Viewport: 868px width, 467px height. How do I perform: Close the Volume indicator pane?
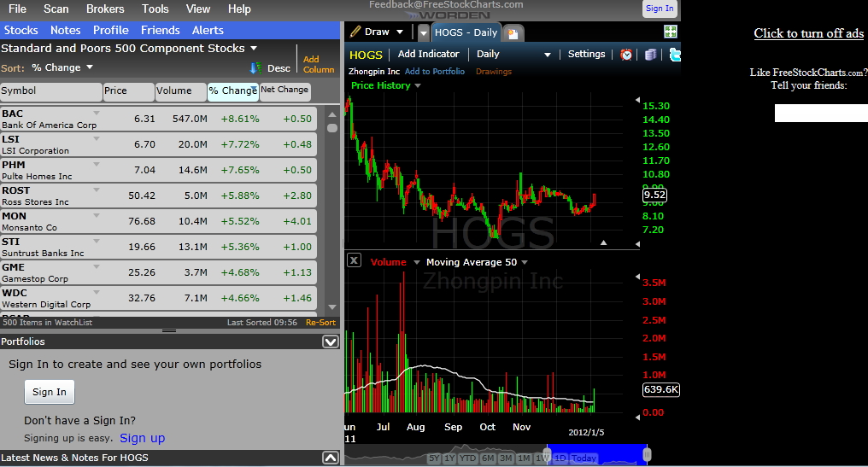pyautogui.click(x=354, y=261)
